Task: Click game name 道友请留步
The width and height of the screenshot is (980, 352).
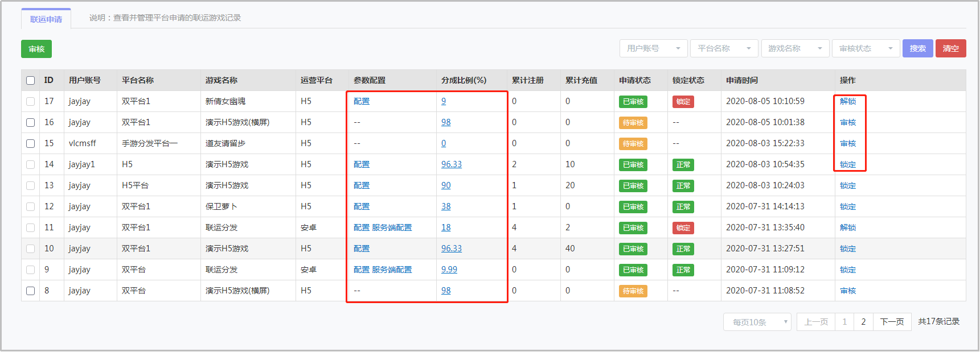Action: point(225,143)
